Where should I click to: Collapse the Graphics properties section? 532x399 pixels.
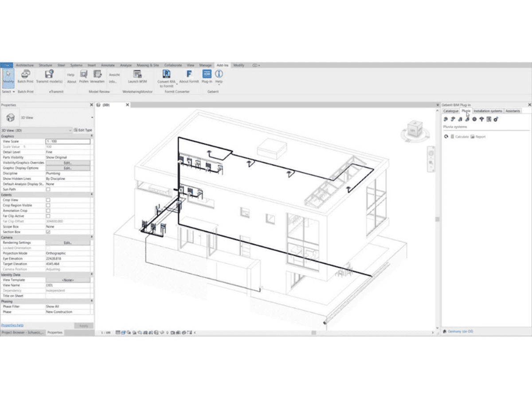[x=92, y=136]
